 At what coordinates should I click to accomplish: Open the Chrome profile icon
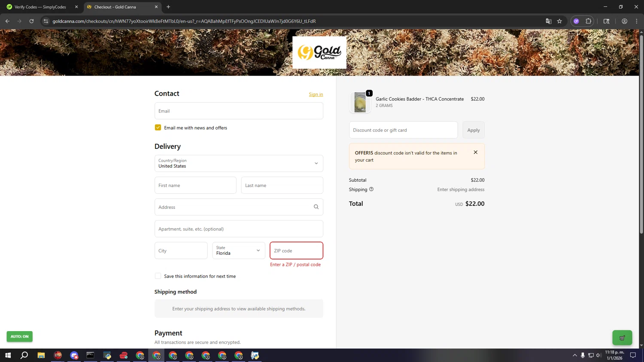[624, 21]
